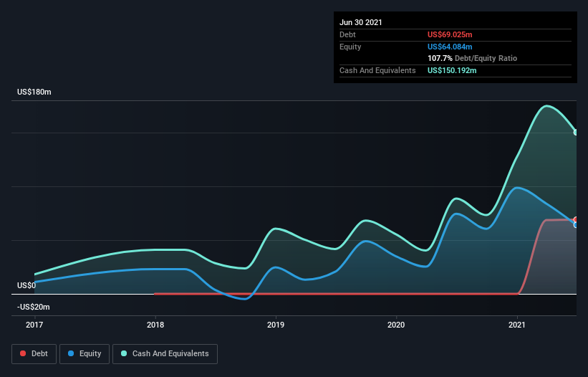The height and width of the screenshot is (377, 588).
Task: Select the 2021 x-axis label
Action: [517, 325]
